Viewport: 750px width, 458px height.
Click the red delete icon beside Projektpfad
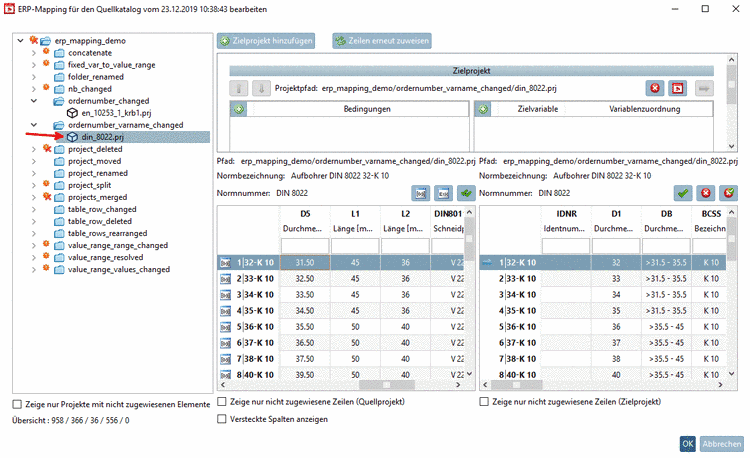654,88
